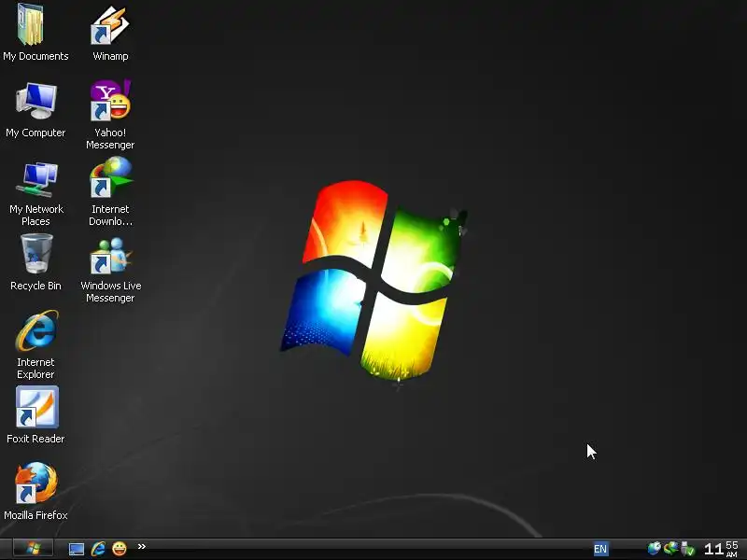This screenshot has height=560, width=747.
Task: Open the Mozilla Firefox shortcut
Action: [36, 483]
